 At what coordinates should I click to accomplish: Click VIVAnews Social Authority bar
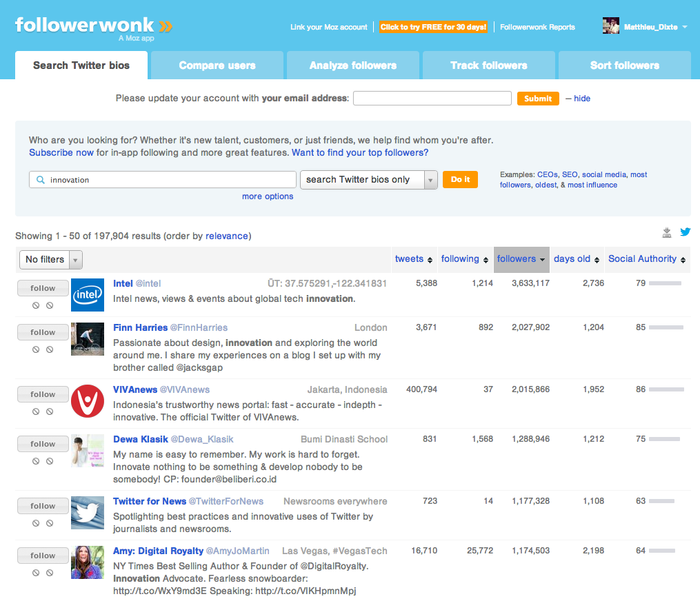click(x=666, y=389)
